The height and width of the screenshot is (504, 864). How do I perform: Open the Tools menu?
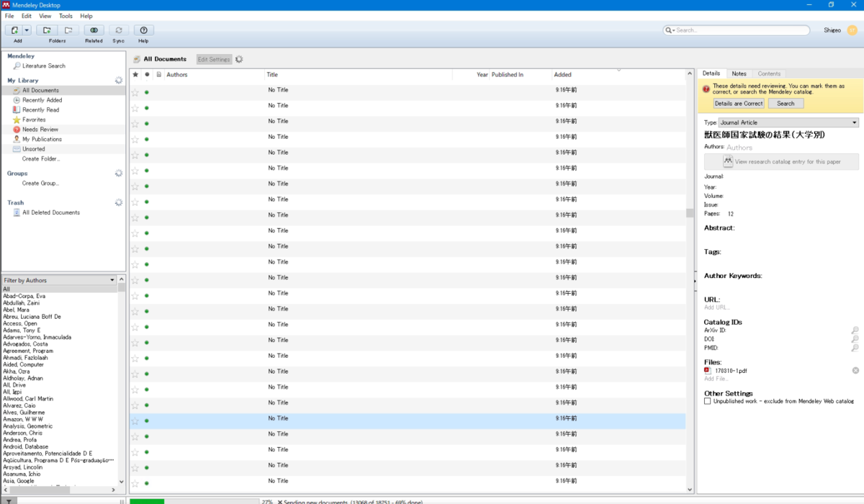66,16
